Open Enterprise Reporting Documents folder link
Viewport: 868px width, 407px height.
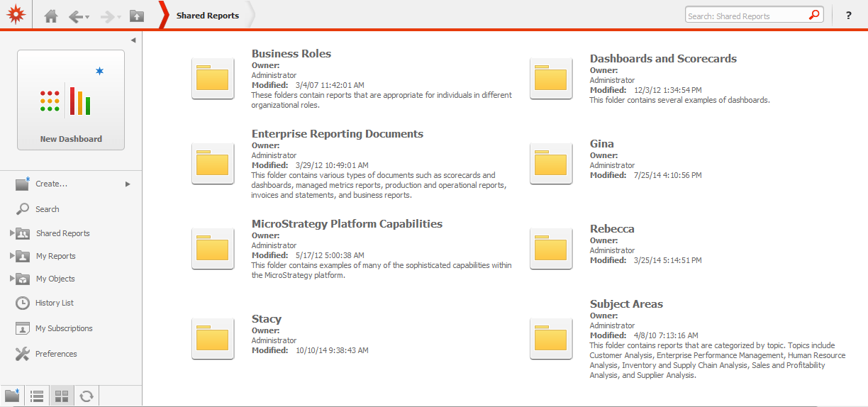click(x=338, y=133)
